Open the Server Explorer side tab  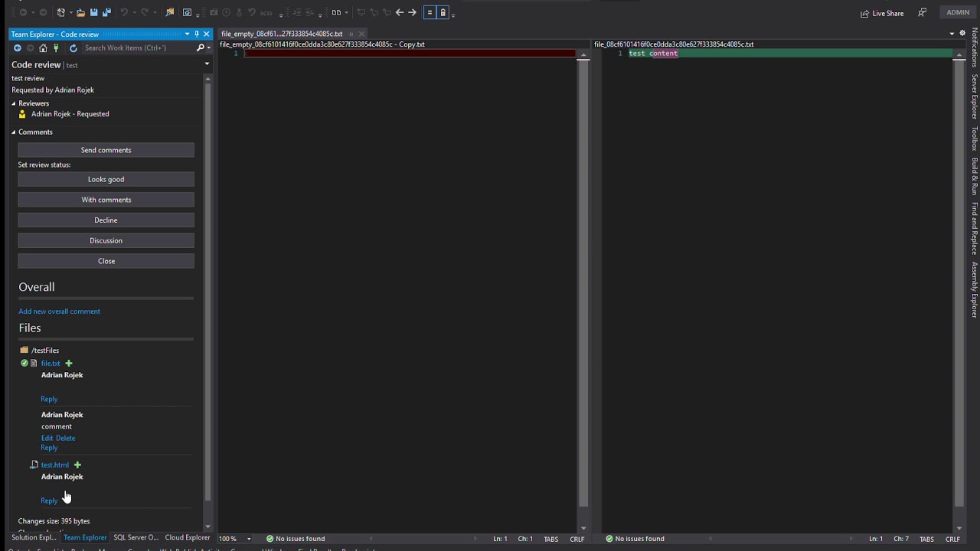click(975, 96)
